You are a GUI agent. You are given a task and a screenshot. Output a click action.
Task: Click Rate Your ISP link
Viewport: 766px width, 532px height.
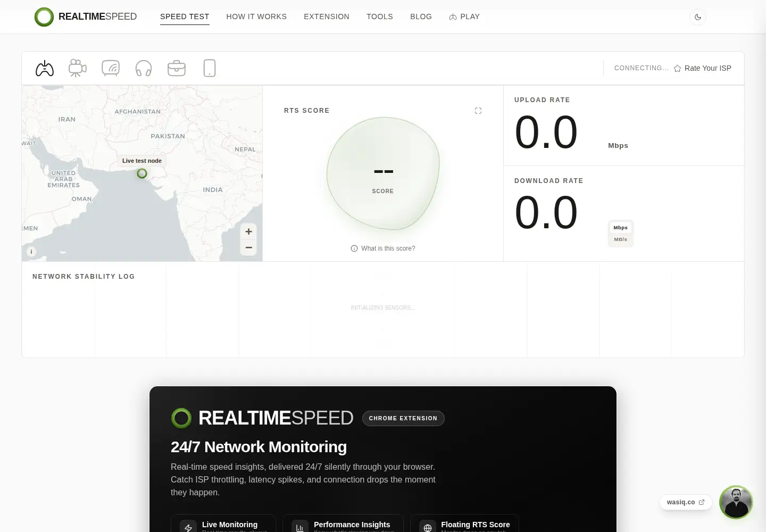point(702,68)
